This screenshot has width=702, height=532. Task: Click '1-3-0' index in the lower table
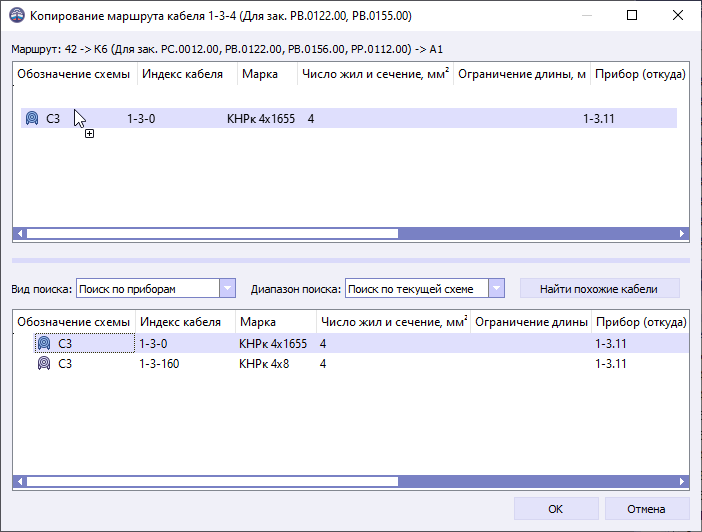pyautogui.click(x=153, y=343)
